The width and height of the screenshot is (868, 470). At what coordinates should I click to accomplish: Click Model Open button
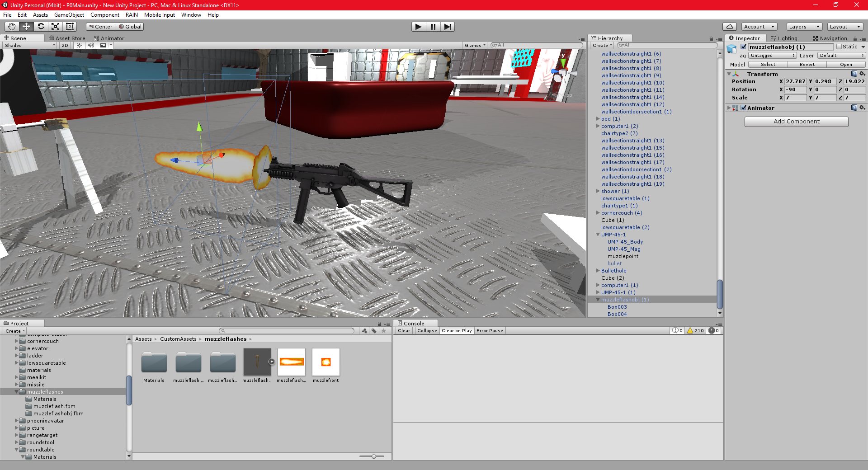(846, 65)
